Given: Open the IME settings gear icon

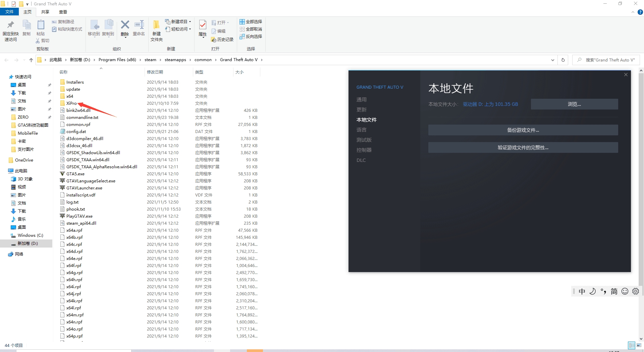Looking at the screenshot, I should click(x=636, y=291).
